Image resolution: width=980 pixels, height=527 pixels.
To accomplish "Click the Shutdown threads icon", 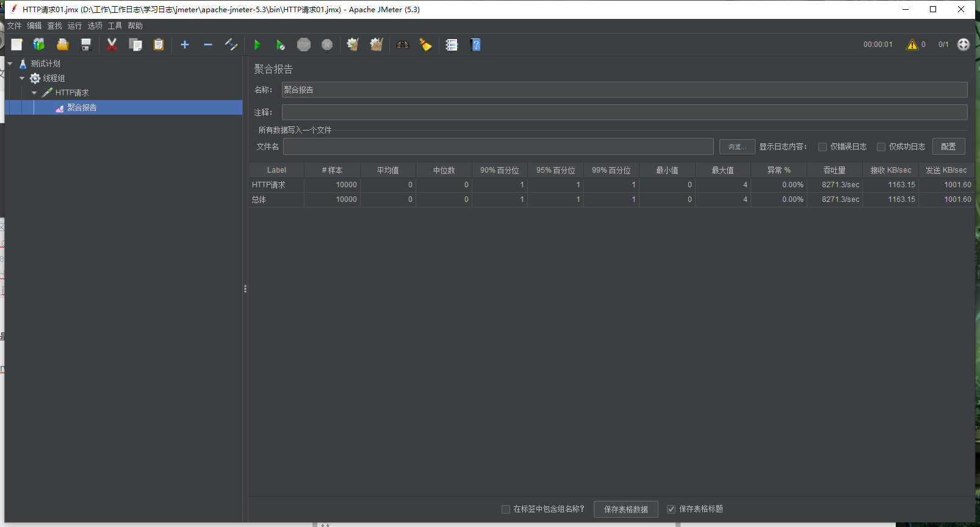I will 327,45.
